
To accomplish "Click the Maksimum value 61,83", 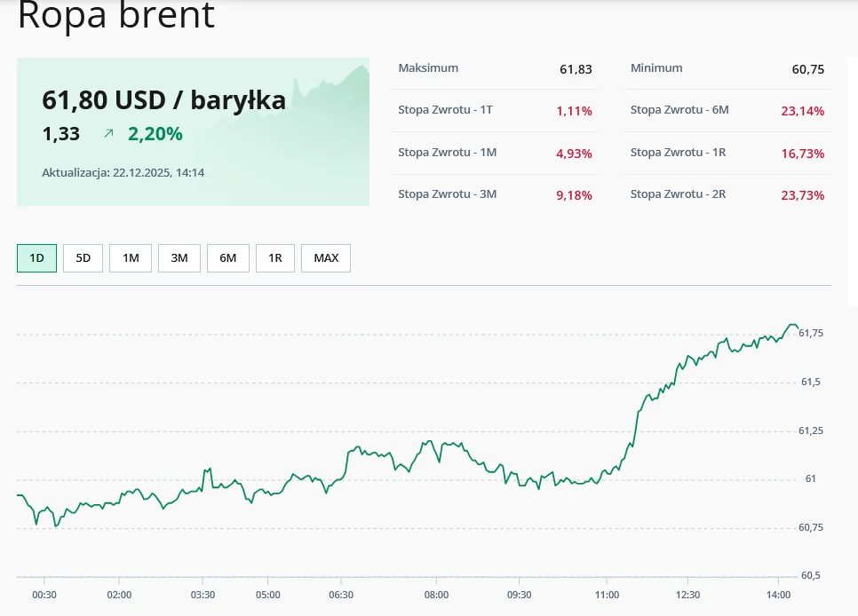I will 576,68.
